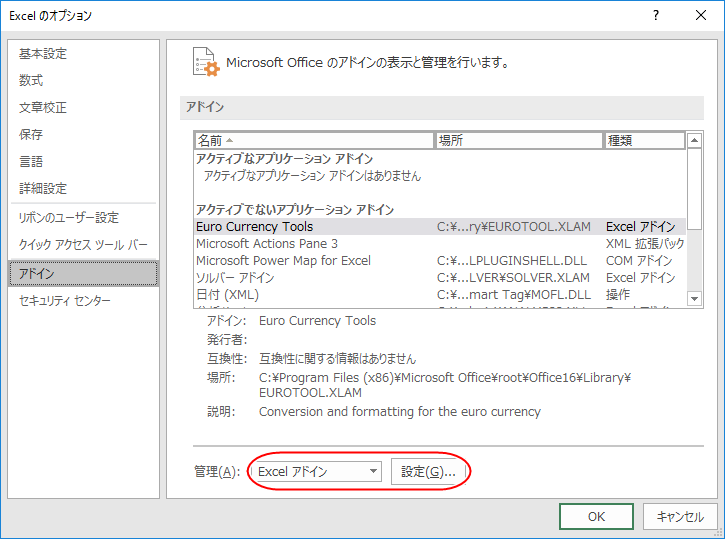Go to 文章校正 options
Screen dimensions: 725x539
tap(43, 108)
